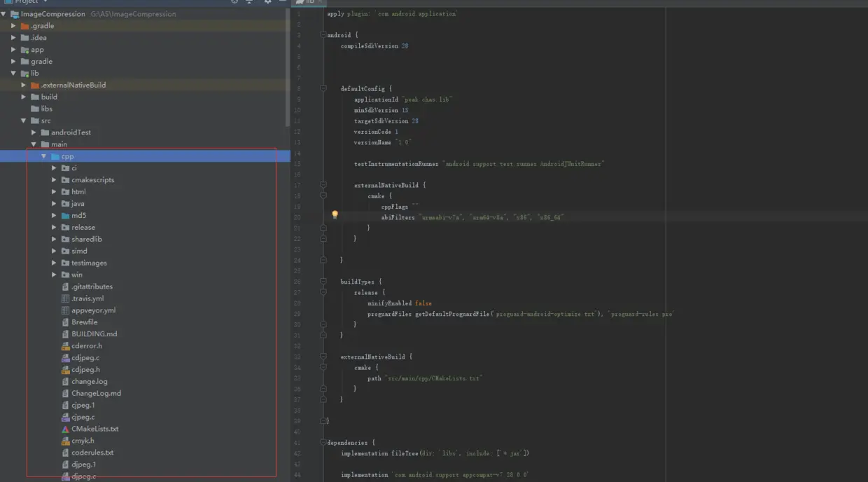Click minSdkVersion 15 line in editor
Image resolution: width=868 pixels, height=482 pixels.
pos(381,110)
